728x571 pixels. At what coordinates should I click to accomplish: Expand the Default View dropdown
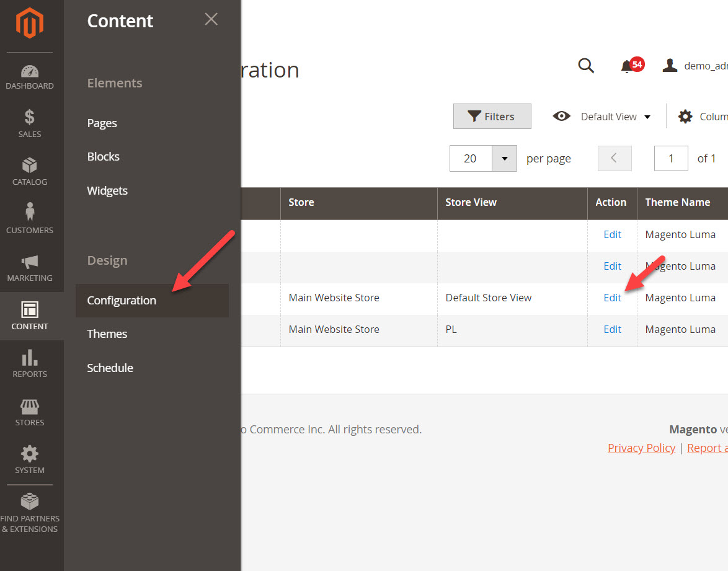coord(608,116)
